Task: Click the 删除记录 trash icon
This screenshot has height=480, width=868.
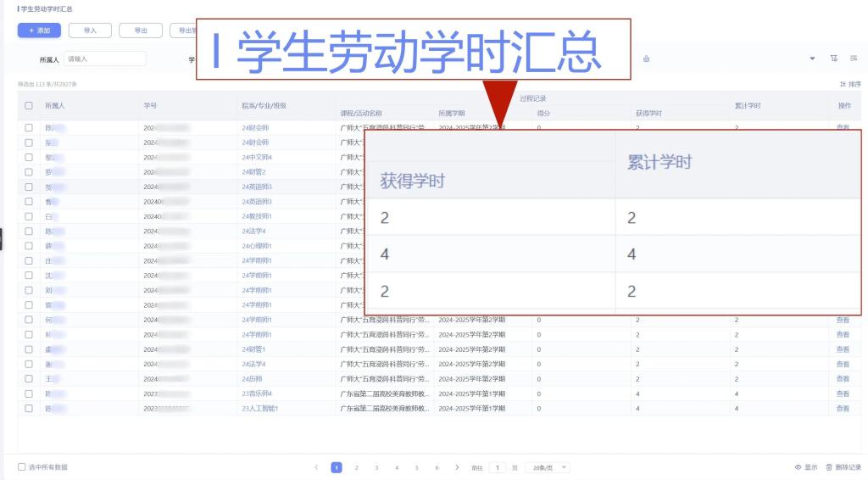Action: click(843, 467)
